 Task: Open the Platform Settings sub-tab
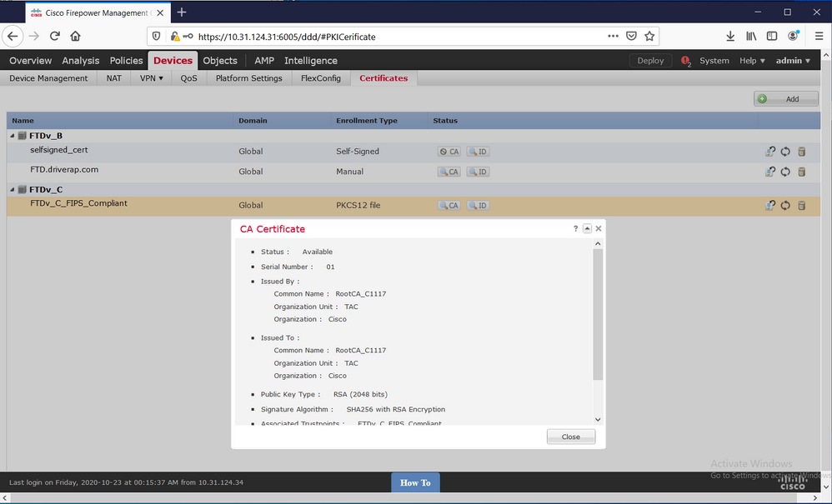pos(249,78)
